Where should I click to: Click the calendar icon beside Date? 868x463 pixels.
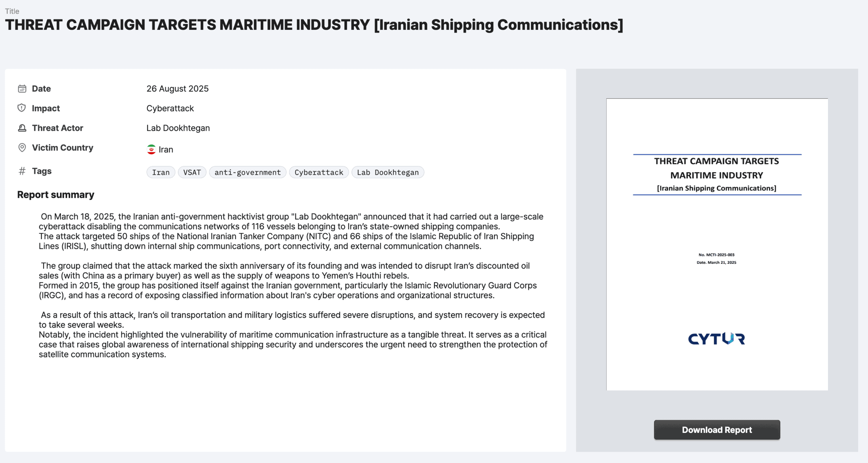(22, 89)
